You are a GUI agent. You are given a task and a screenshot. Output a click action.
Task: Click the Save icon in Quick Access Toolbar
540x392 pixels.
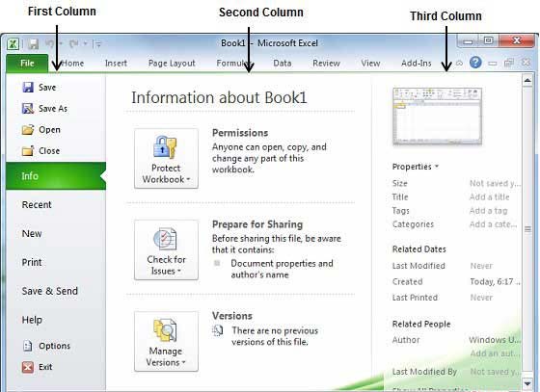pyautogui.click(x=33, y=44)
